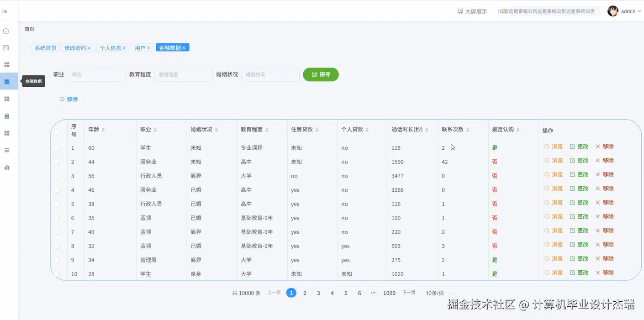Viewport: 644px width, 320px height.
Task: Click the 下一页 next page button
Action: pos(409,293)
